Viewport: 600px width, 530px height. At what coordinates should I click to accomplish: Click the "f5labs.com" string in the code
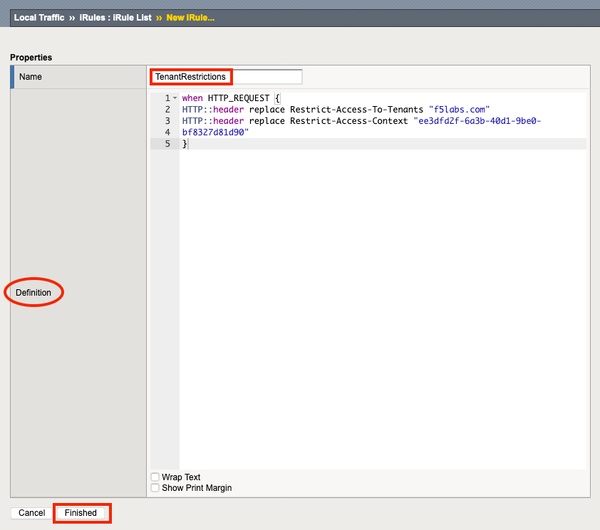pos(458,109)
